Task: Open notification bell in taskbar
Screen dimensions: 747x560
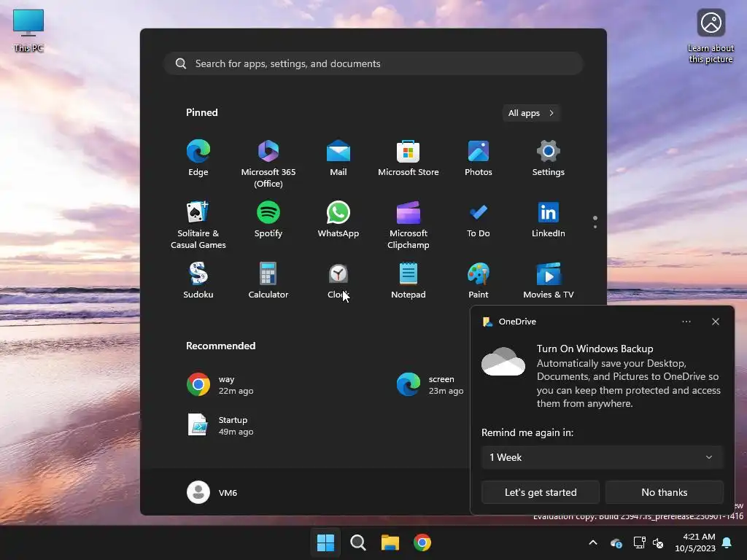Action: 727,542
